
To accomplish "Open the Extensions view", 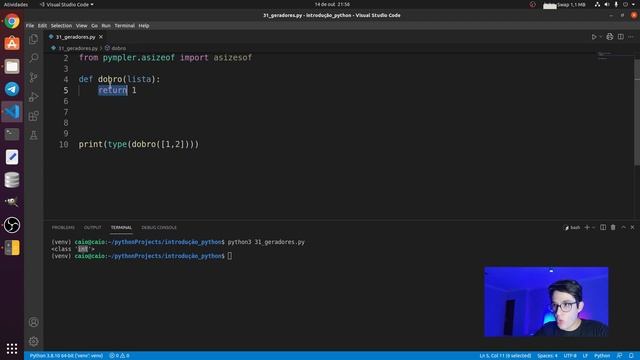I will (33, 116).
